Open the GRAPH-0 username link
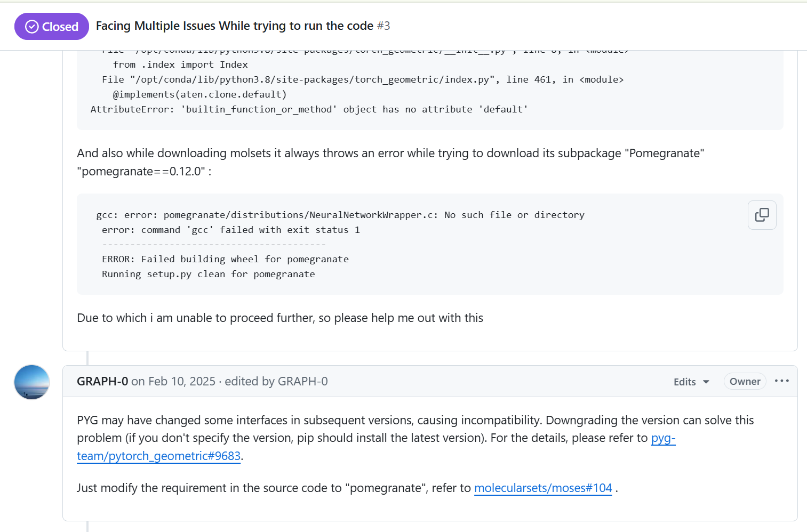 click(102, 382)
